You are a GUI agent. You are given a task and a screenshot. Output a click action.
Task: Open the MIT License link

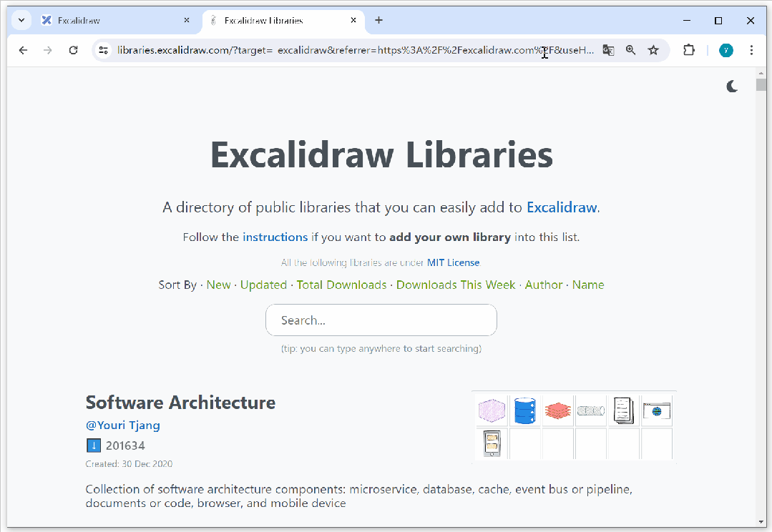(x=453, y=263)
